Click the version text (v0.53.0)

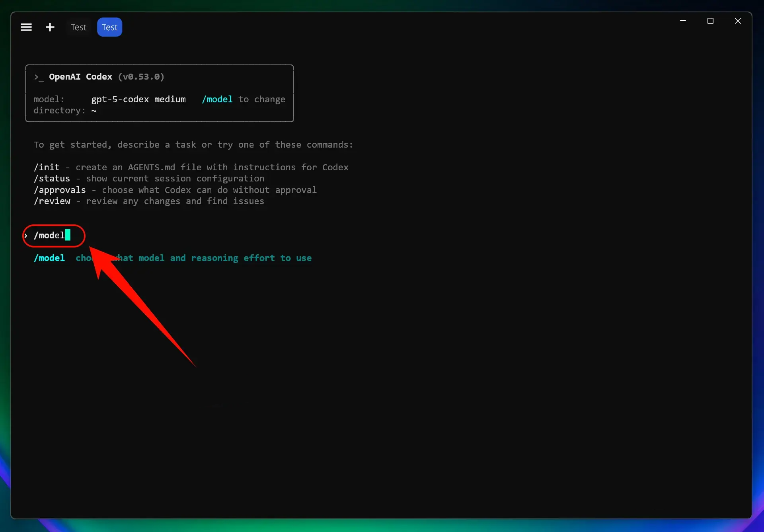(141, 76)
